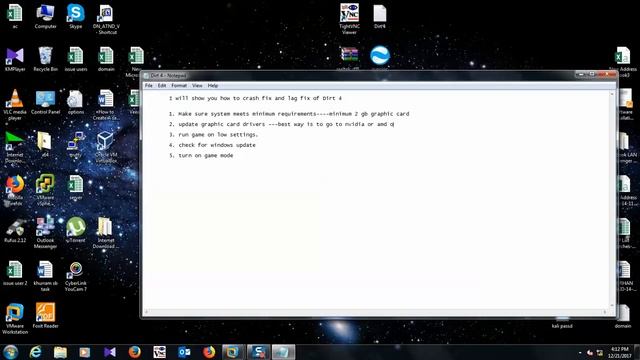The image size is (640, 360).
Task: Select the Foxit Reader desktop icon
Action: [x=45, y=316]
